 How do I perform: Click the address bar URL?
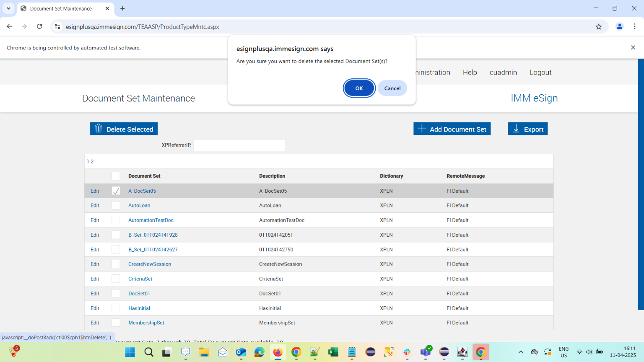(x=143, y=27)
